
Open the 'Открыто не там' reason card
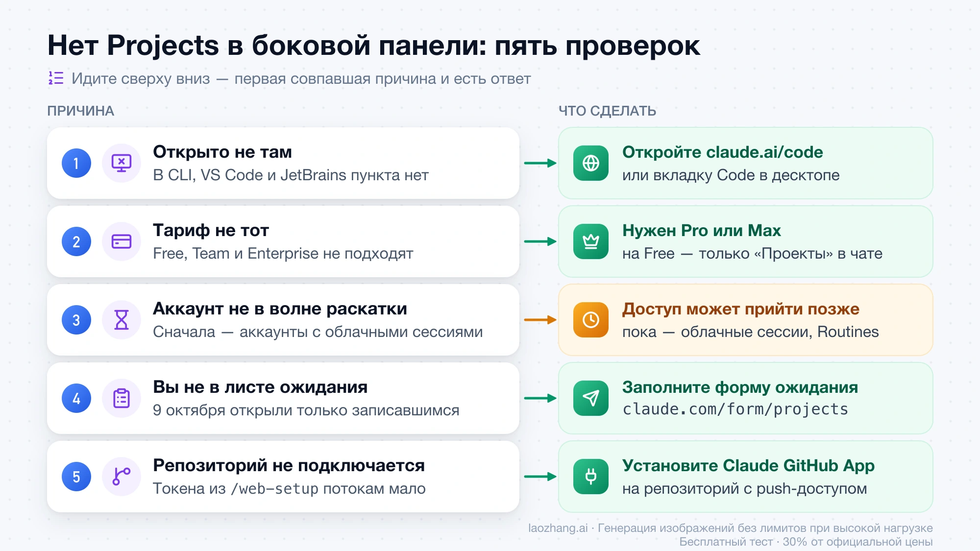pyautogui.click(x=283, y=163)
